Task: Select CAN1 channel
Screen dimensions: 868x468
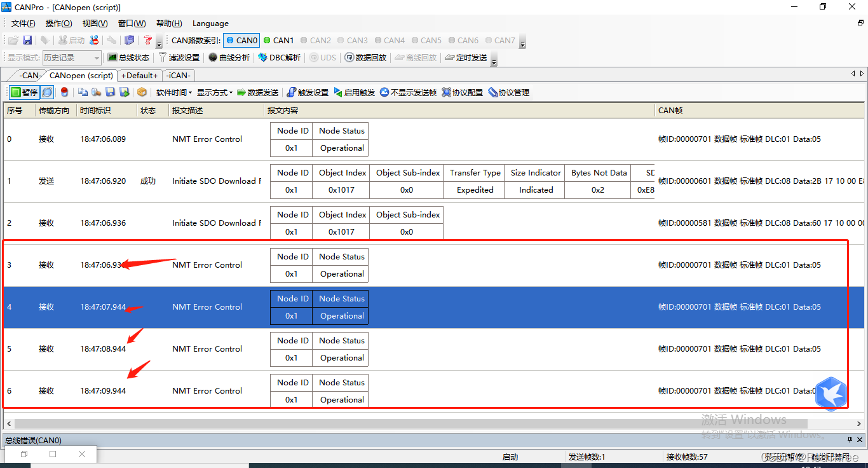Action: click(279, 40)
